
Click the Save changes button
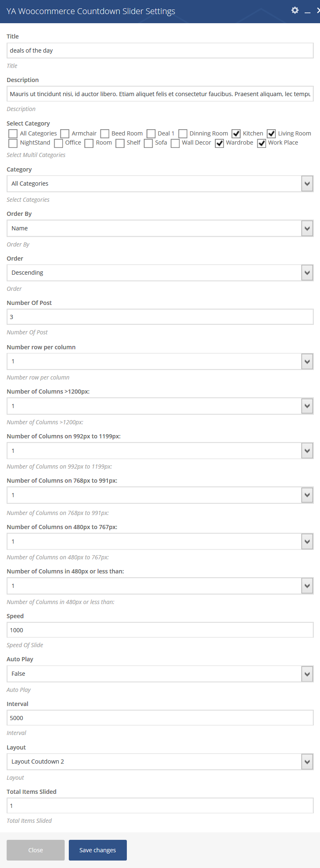[x=98, y=850]
